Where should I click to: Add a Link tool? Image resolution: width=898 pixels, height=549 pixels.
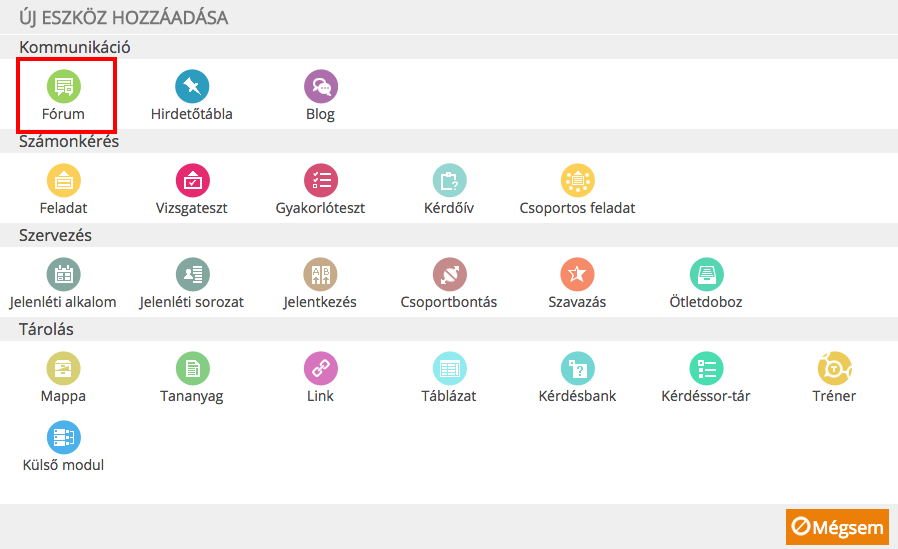[x=321, y=368]
